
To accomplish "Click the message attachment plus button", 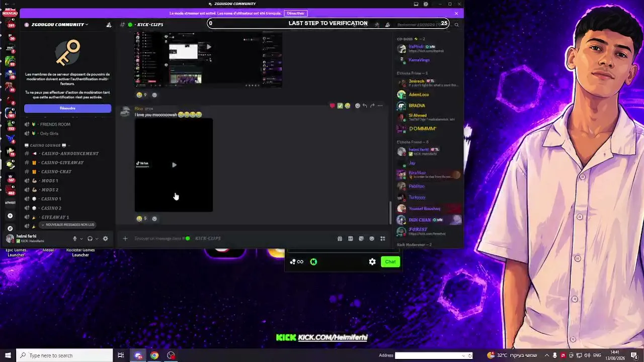I will 125,238.
